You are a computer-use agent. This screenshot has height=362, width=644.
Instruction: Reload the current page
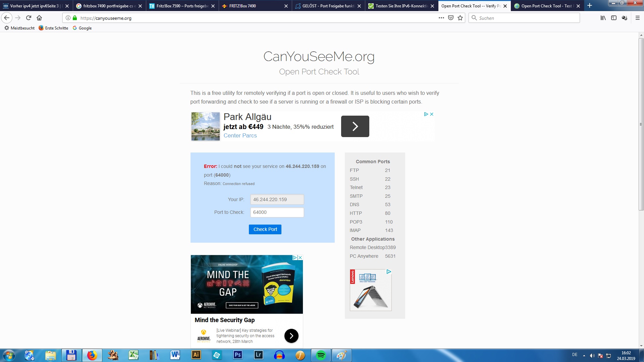pos(29,18)
